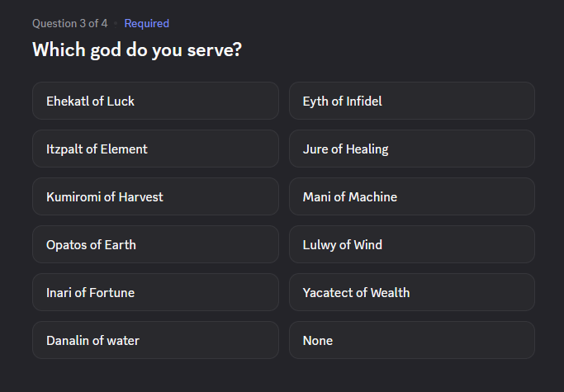Choose the Wind god answer
This screenshot has height=392, width=564.
[411, 245]
